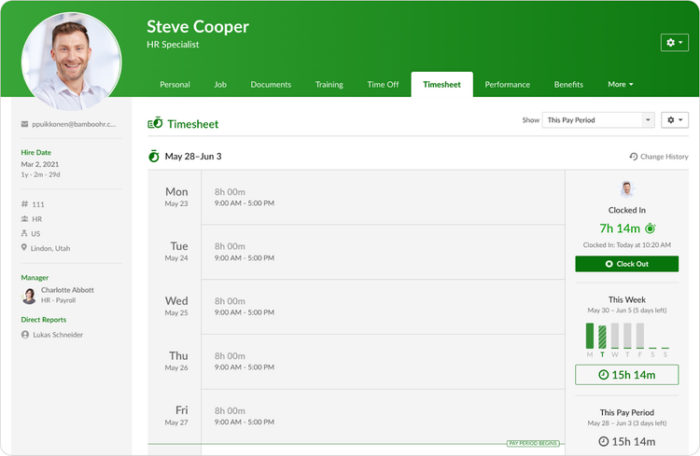
Task: Click Monday's bar in This Week chart
Action: [589, 336]
